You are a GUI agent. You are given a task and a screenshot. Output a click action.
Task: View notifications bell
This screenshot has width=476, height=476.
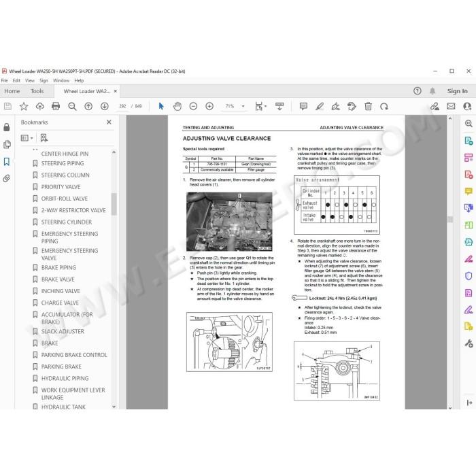(432, 90)
